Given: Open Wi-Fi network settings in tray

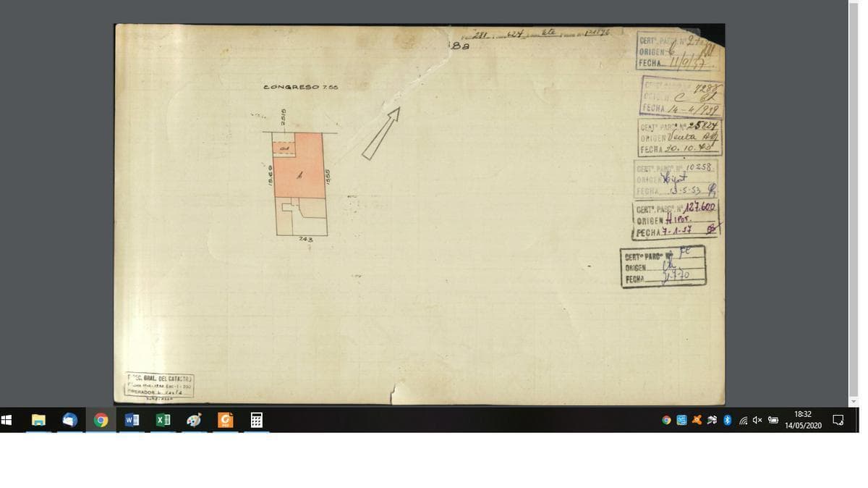Looking at the screenshot, I should coord(743,420).
